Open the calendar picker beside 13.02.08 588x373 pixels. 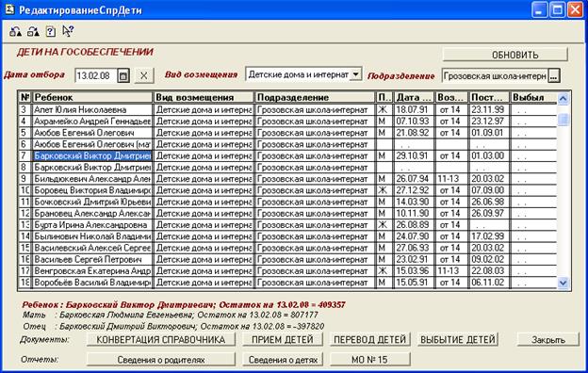[123, 75]
